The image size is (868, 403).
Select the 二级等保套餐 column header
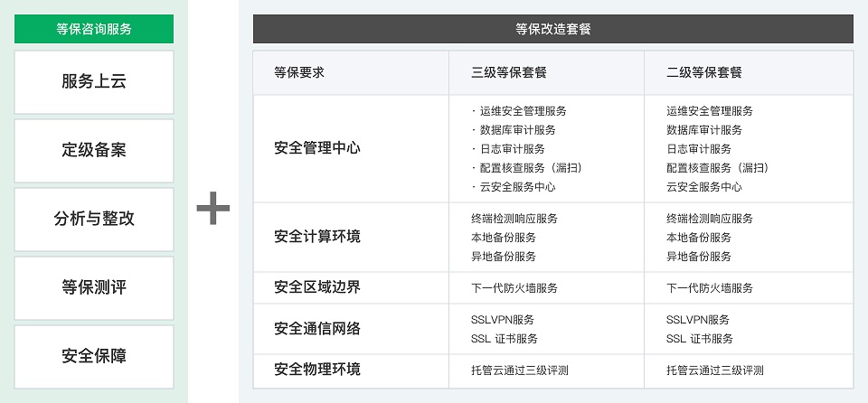704,72
